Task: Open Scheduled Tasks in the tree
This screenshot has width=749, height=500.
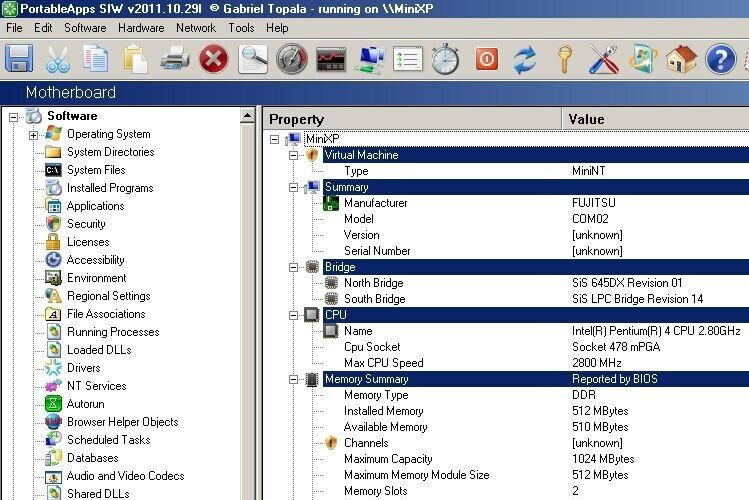Action: (108, 440)
